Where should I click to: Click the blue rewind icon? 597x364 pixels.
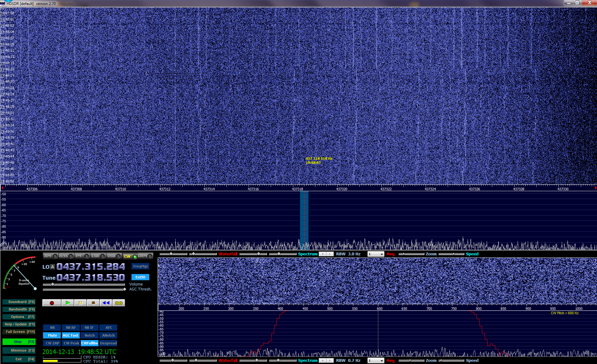(106, 303)
